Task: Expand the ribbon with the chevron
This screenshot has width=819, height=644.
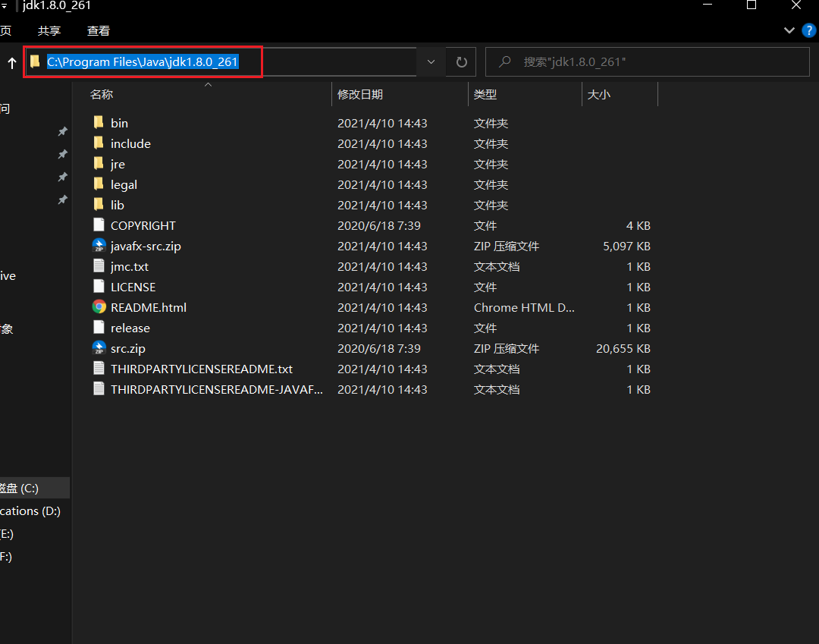Action: [789, 30]
